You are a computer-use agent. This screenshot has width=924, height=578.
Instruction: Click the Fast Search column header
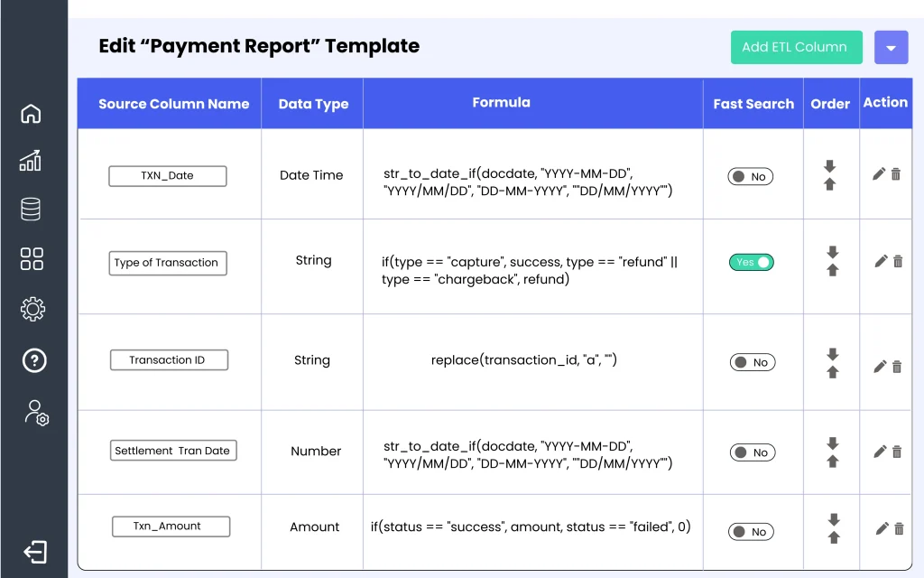(x=753, y=104)
